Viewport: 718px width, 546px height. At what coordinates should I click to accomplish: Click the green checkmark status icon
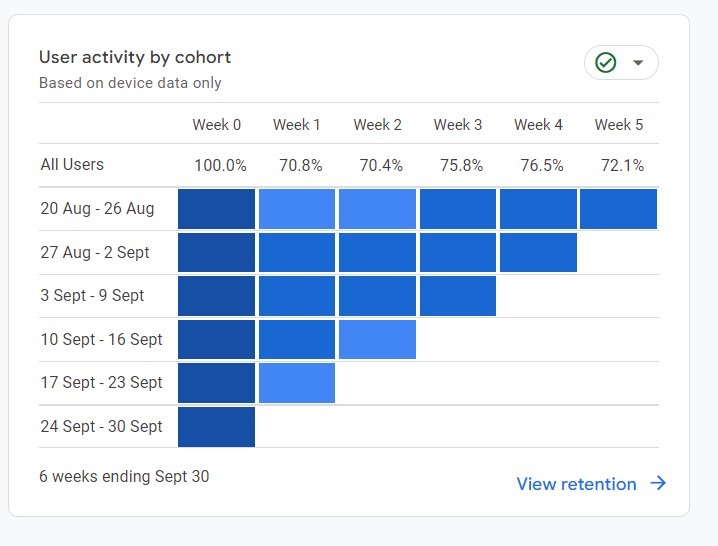pyautogui.click(x=605, y=63)
